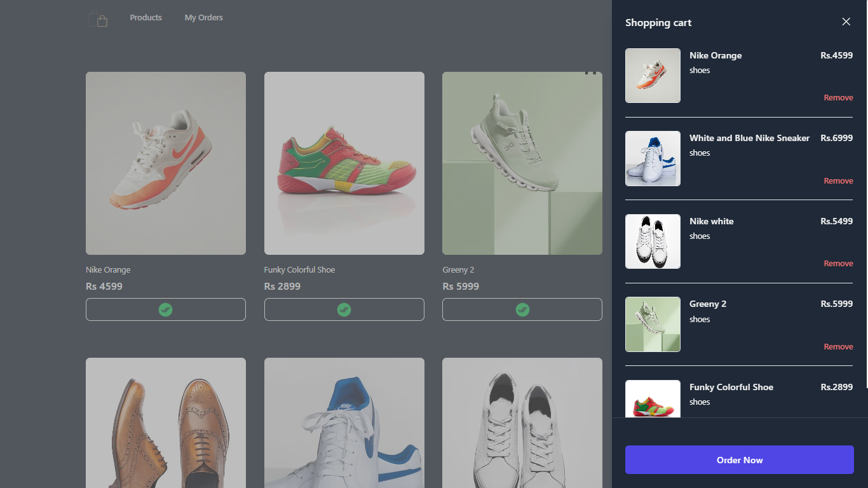This screenshot has height=488, width=868.
Task: Click the Greeny 2 cart thumbnail
Action: coord(653,325)
